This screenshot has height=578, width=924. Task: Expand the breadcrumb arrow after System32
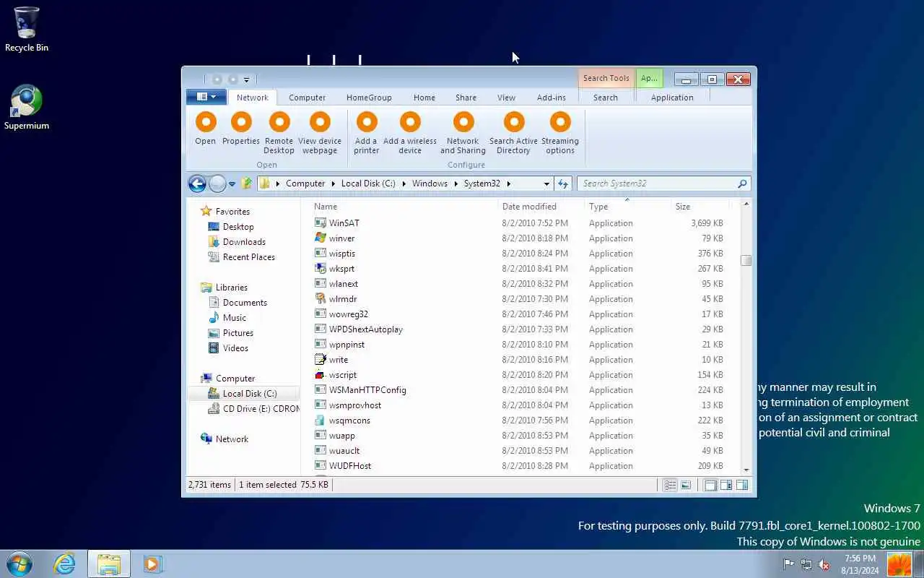pos(508,184)
